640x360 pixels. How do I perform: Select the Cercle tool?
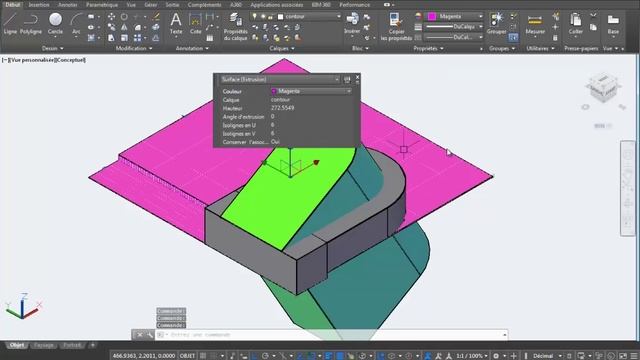55,23
